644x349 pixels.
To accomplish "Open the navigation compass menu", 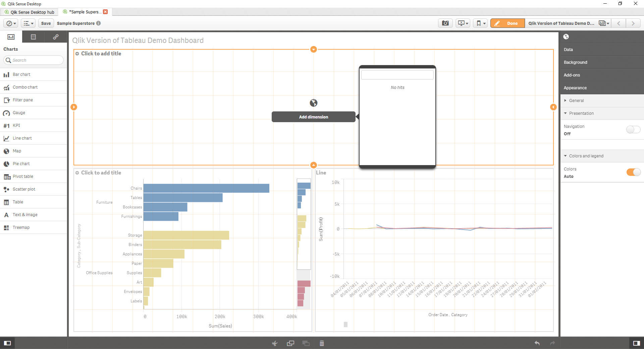I will tap(11, 23).
